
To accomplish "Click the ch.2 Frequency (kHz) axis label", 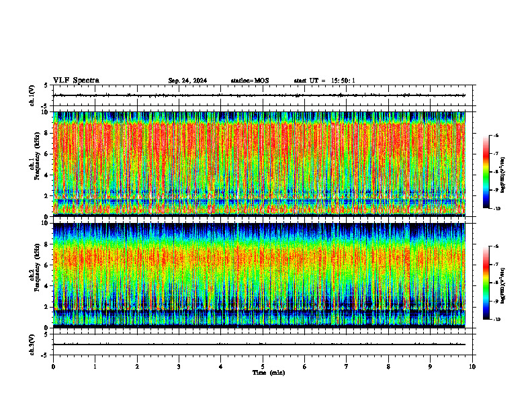I will 34,268.
